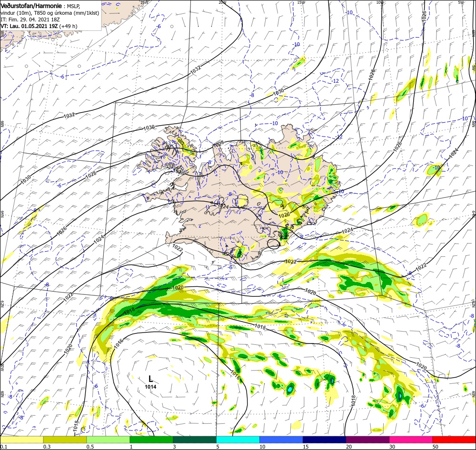Click the '0.1' legend value
476x450 pixels.
[x=3, y=447]
